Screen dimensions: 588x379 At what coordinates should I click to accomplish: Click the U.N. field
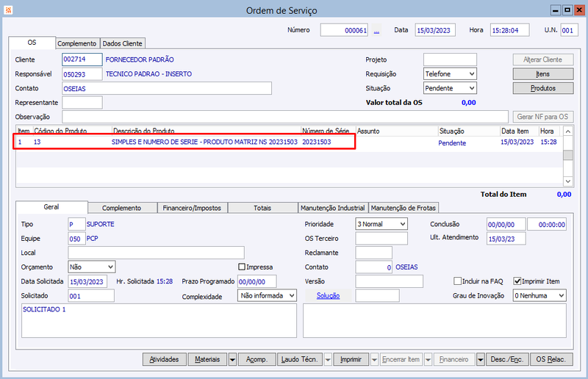tap(569, 30)
